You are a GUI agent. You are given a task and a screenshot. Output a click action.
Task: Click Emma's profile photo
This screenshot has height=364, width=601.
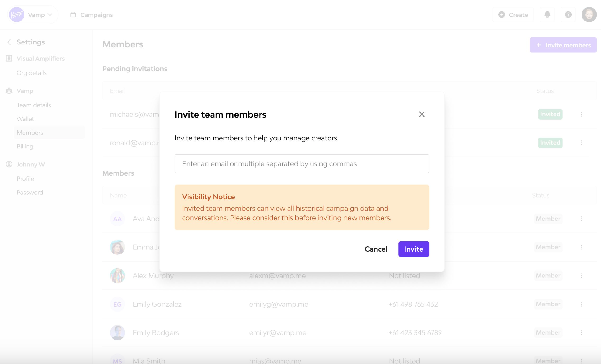117,247
